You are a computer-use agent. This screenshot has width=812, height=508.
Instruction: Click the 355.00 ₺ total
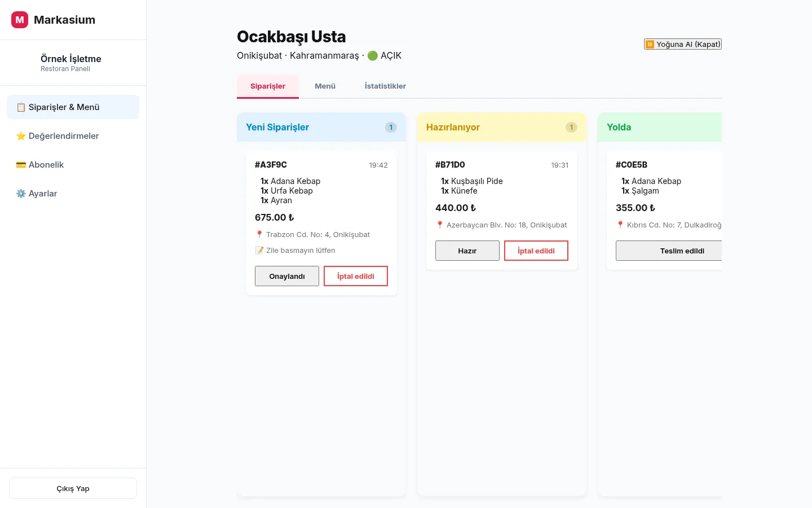[x=636, y=208]
